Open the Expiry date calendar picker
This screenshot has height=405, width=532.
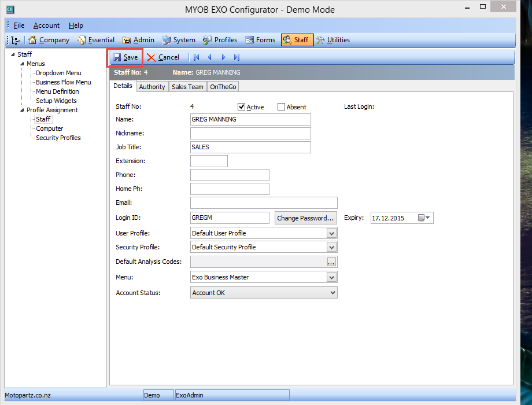[424, 218]
